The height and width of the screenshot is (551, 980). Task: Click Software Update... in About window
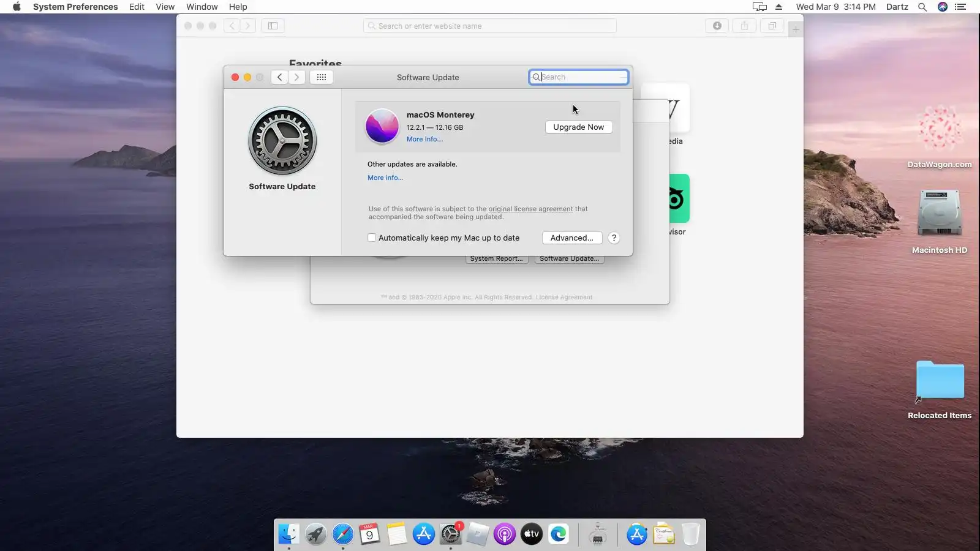coord(570,259)
